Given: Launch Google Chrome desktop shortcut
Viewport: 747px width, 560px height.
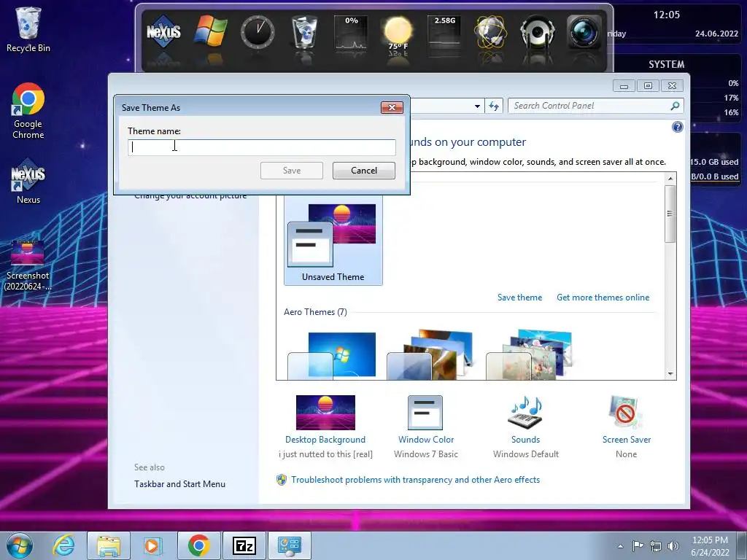Looking at the screenshot, I should [x=28, y=111].
